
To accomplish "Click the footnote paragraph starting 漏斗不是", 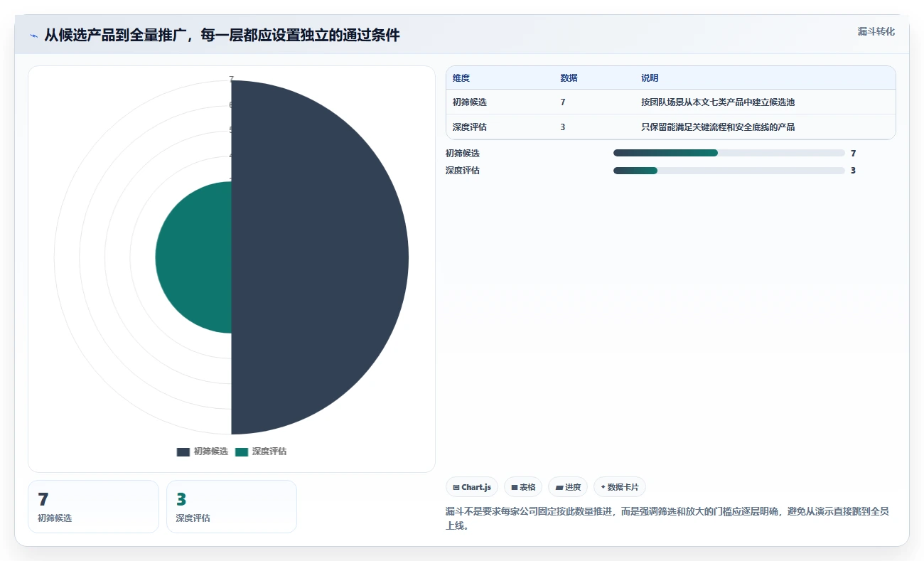I will pyautogui.click(x=667, y=519).
